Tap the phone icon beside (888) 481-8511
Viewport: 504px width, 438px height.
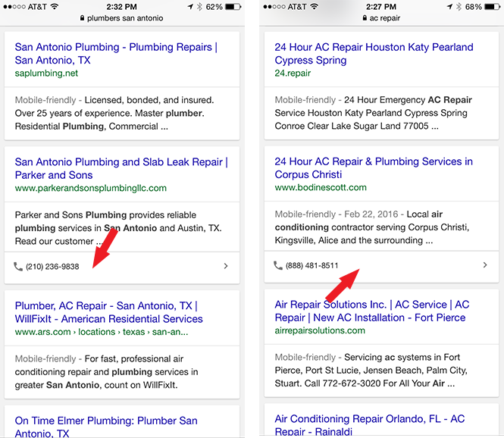277,265
